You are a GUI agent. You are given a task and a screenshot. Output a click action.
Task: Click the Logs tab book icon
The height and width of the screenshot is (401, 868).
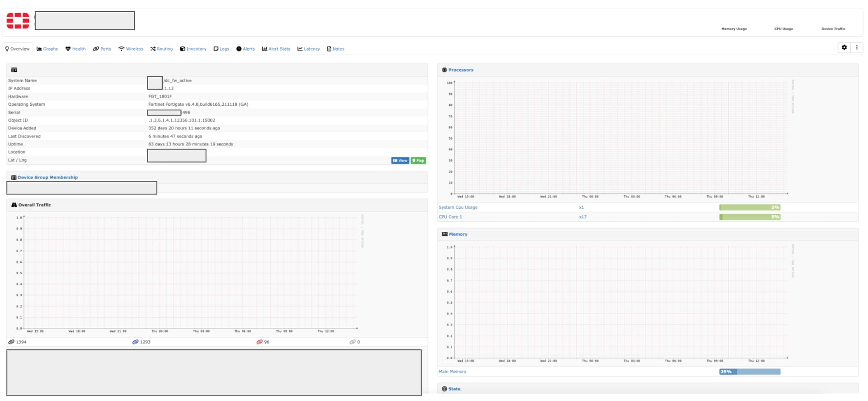coord(216,49)
